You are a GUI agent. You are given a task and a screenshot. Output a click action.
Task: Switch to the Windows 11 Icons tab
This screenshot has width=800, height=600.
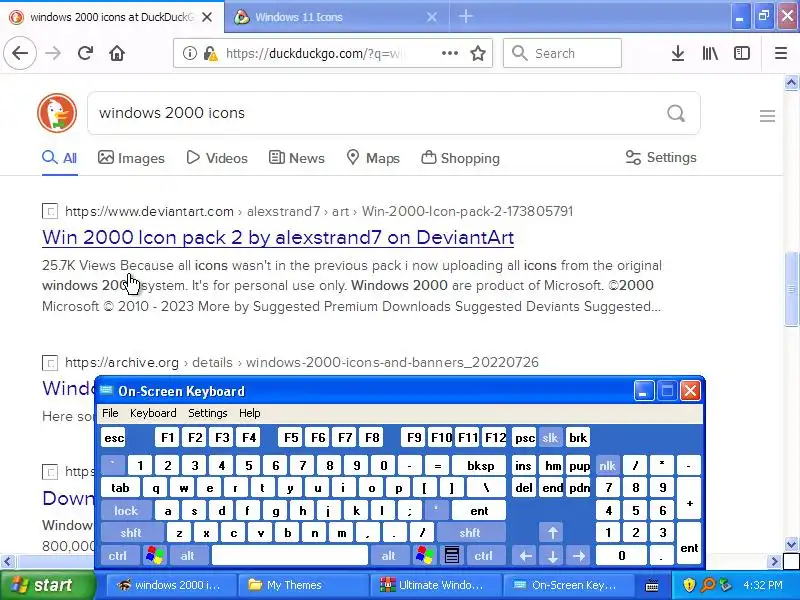point(337,17)
